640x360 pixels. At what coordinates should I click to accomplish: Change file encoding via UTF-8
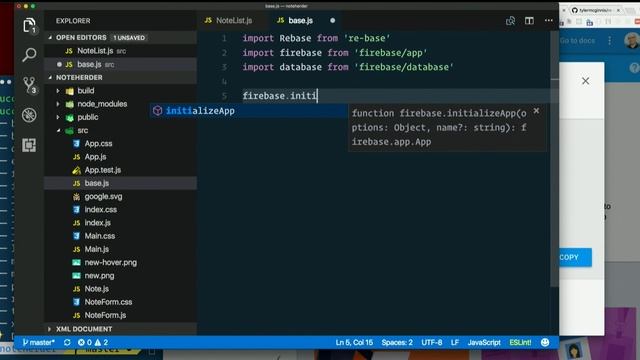[431, 342]
